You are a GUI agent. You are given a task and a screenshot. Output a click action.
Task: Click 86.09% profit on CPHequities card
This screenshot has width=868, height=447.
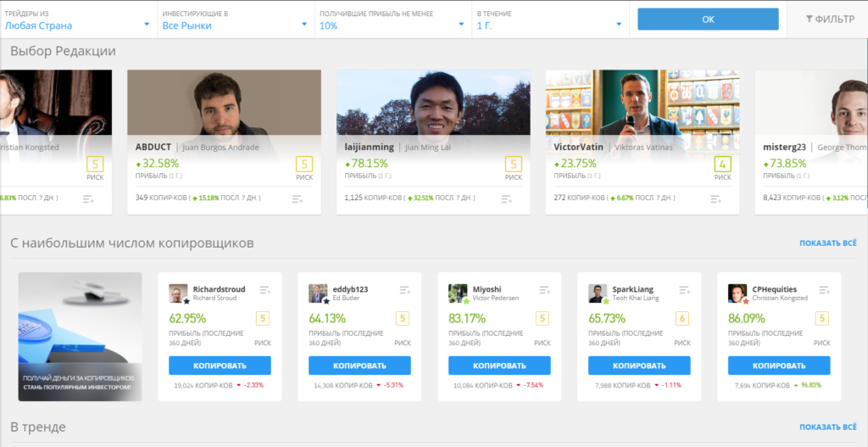(x=747, y=318)
